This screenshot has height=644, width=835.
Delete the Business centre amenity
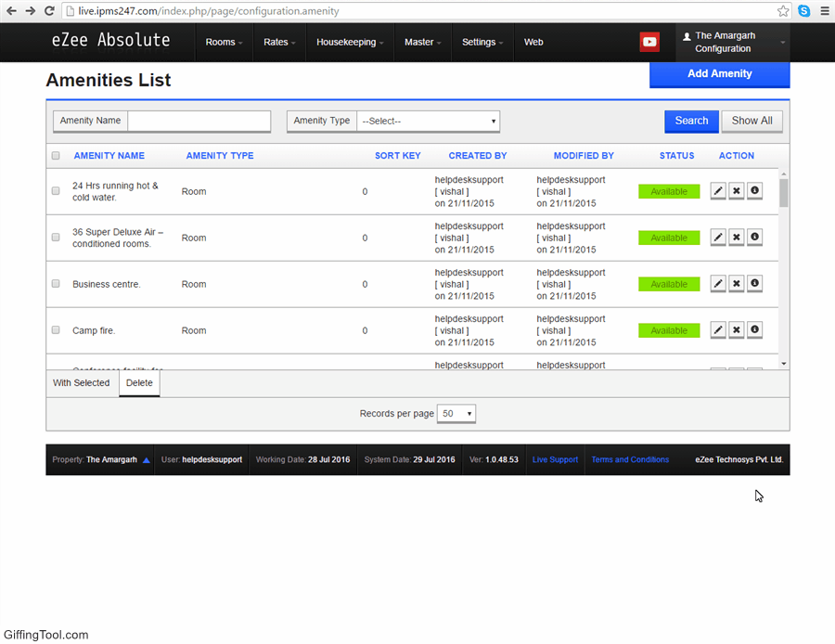(x=736, y=283)
